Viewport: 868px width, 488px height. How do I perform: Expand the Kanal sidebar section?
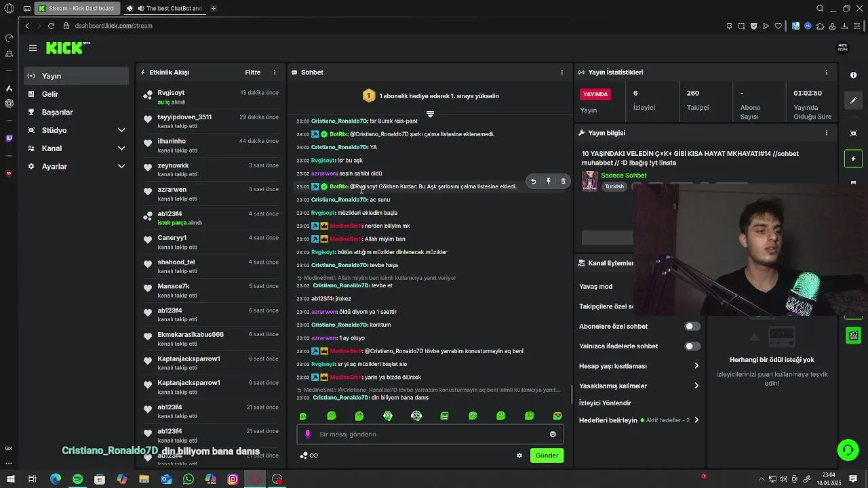pyautogui.click(x=121, y=148)
